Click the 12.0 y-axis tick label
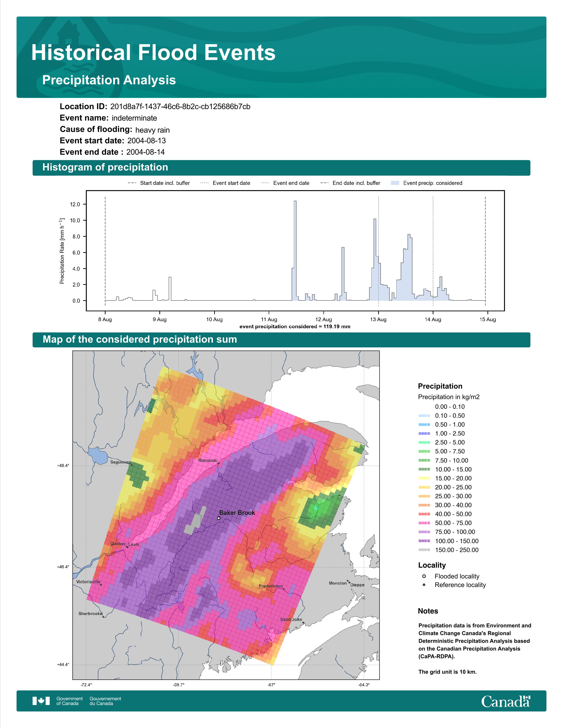Viewport: 563px width, 728px height. click(75, 204)
